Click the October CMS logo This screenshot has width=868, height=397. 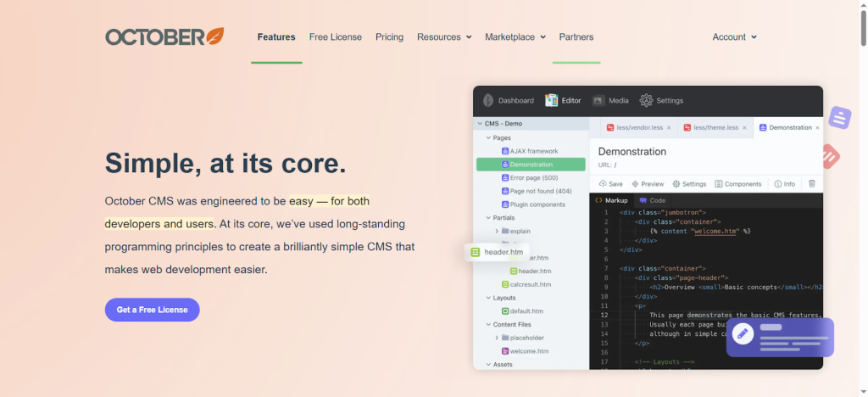coord(164,36)
